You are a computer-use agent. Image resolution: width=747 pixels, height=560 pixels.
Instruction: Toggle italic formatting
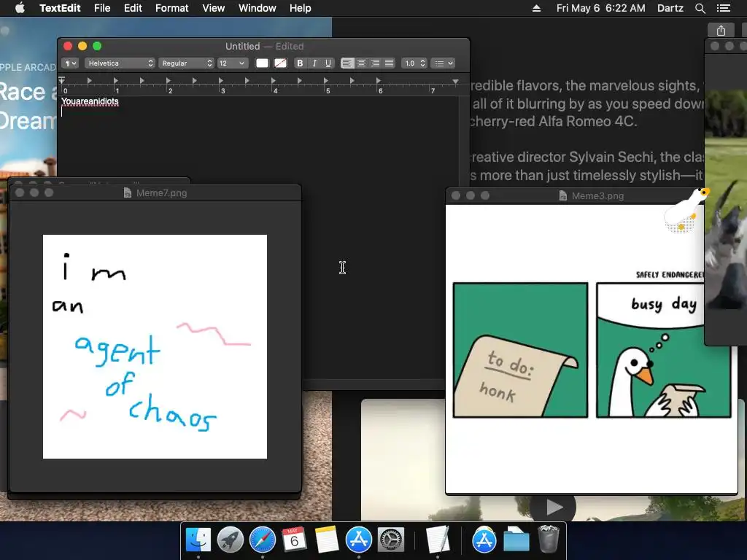[314, 63]
